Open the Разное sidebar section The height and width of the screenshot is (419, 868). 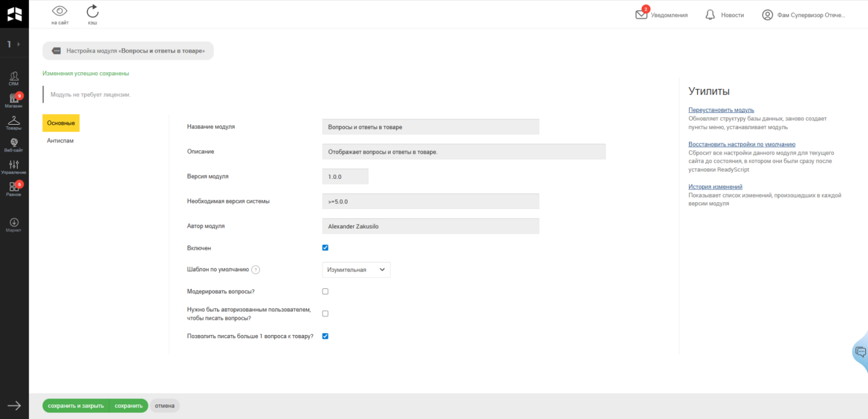[x=14, y=189]
